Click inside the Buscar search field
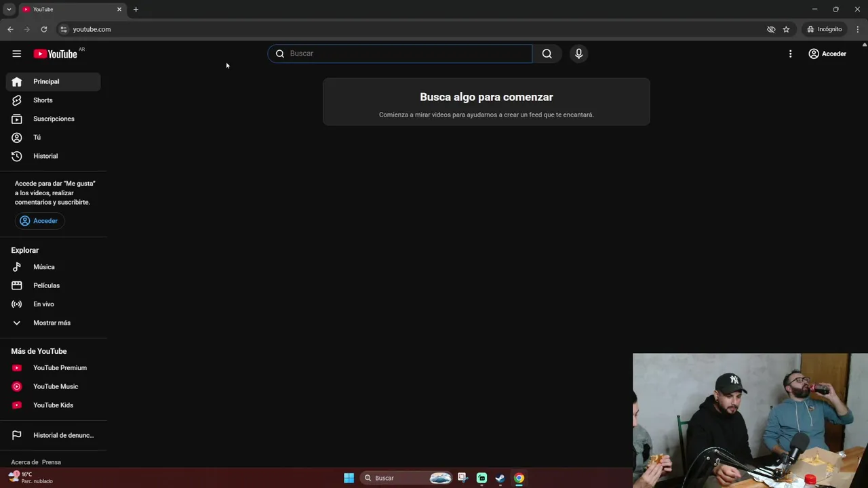868x488 pixels. point(400,54)
